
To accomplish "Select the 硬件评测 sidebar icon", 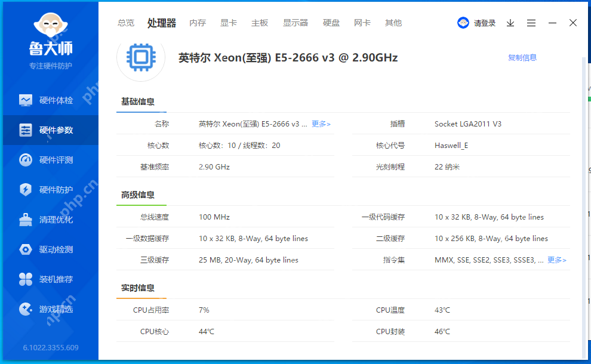I will click(50, 159).
